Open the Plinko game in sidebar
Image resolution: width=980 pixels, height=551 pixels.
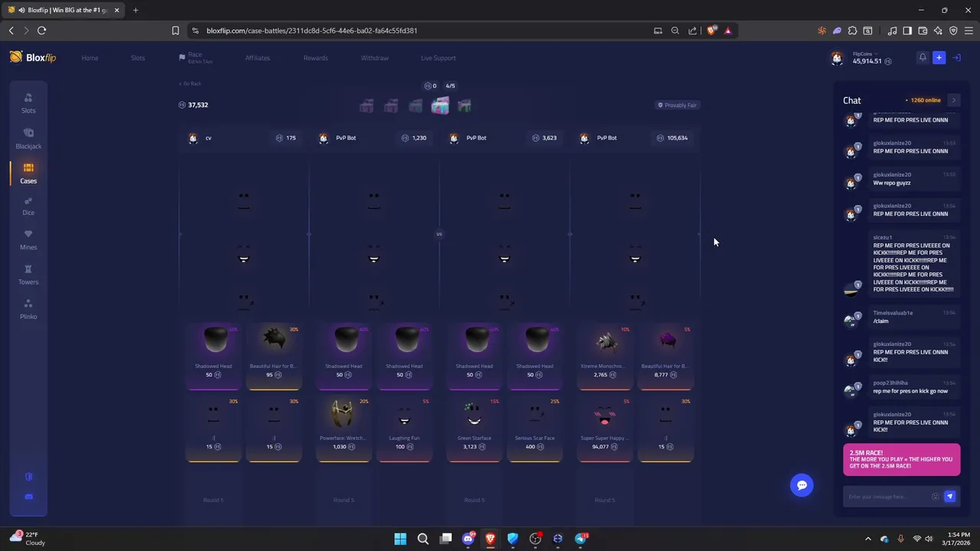[x=28, y=309]
